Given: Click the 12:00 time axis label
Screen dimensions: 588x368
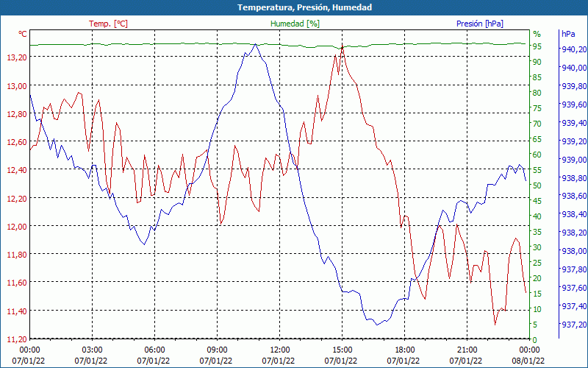Looking at the screenshot, I should coord(279,350).
